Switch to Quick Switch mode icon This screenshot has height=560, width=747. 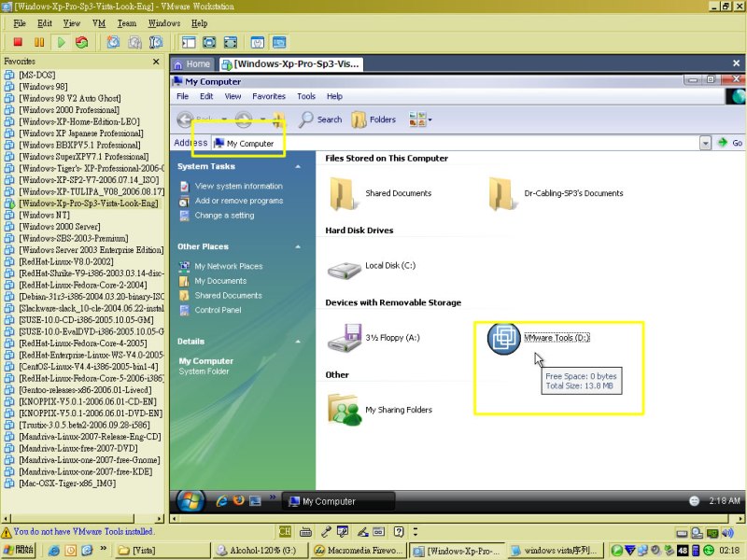[x=209, y=42]
